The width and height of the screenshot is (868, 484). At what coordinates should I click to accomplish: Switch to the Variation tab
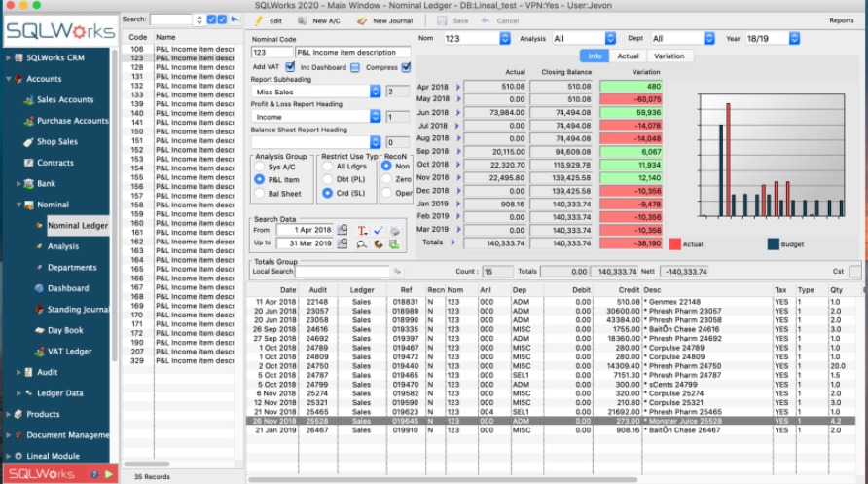pos(669,56)
